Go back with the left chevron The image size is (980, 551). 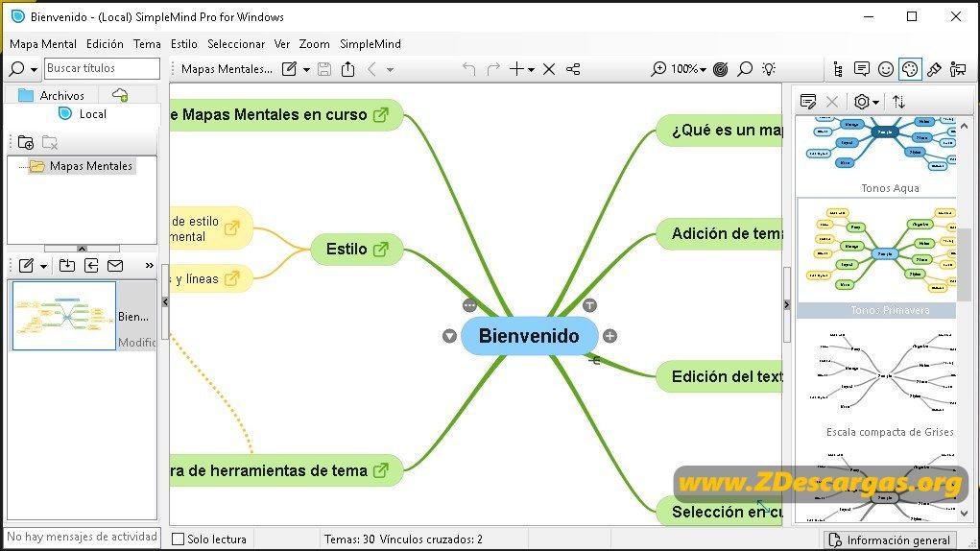(x=371, y=69)
